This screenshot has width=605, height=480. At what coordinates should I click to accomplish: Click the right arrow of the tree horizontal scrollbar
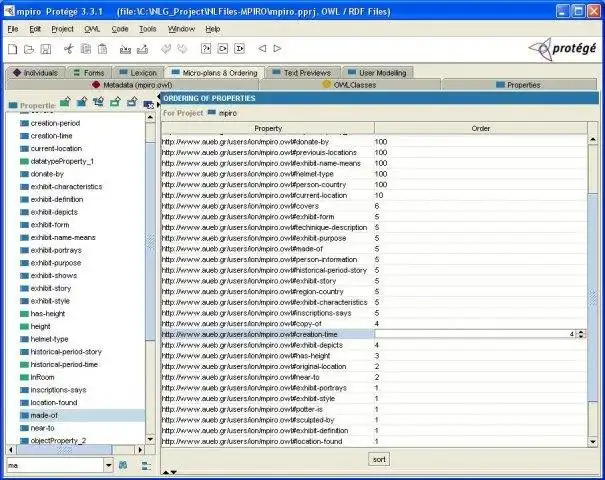140,450
